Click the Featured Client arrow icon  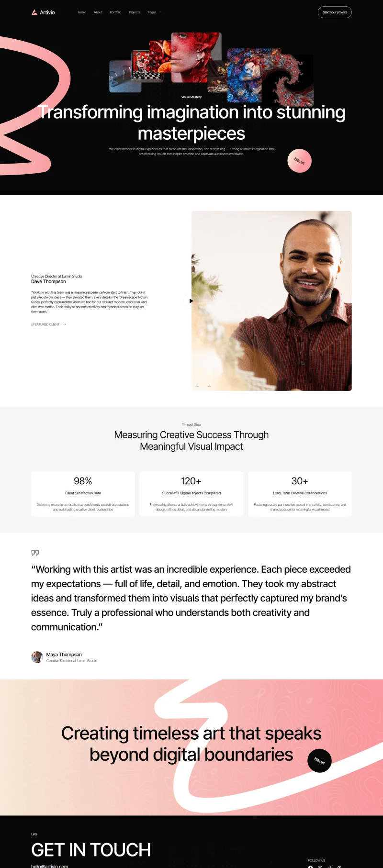(65, 324)
